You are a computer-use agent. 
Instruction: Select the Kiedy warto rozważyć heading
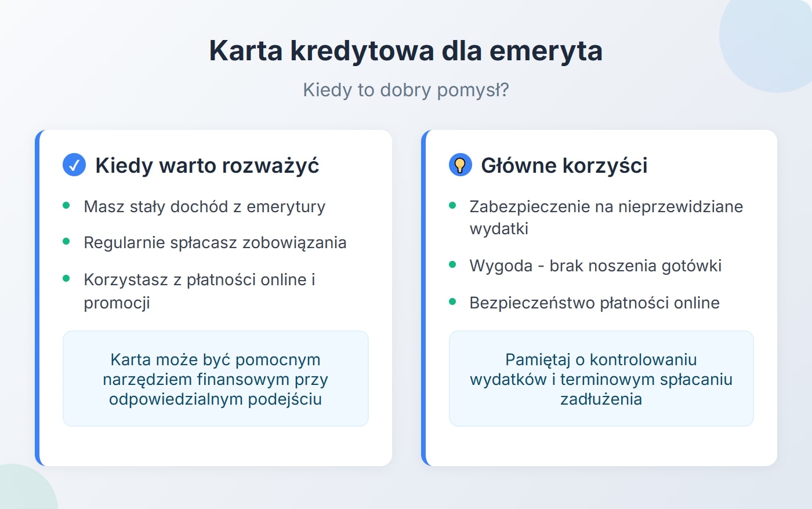(x=206, y=165)
